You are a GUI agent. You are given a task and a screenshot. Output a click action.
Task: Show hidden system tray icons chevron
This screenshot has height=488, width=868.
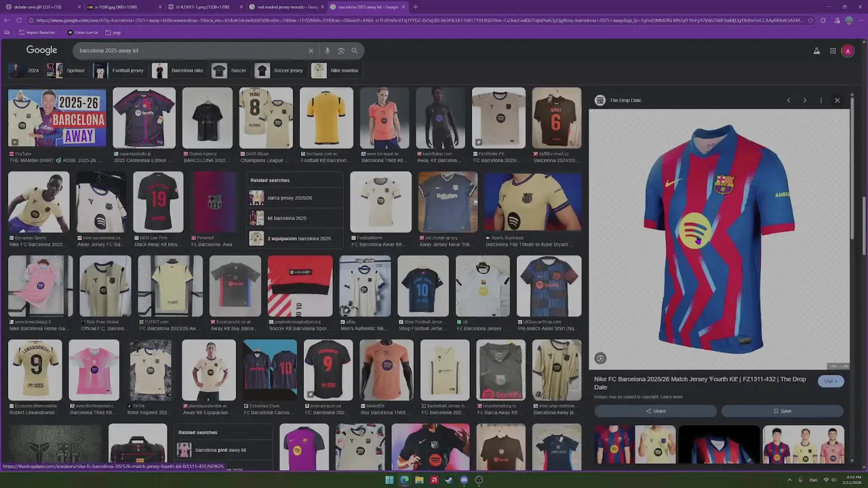click(789, 480)
